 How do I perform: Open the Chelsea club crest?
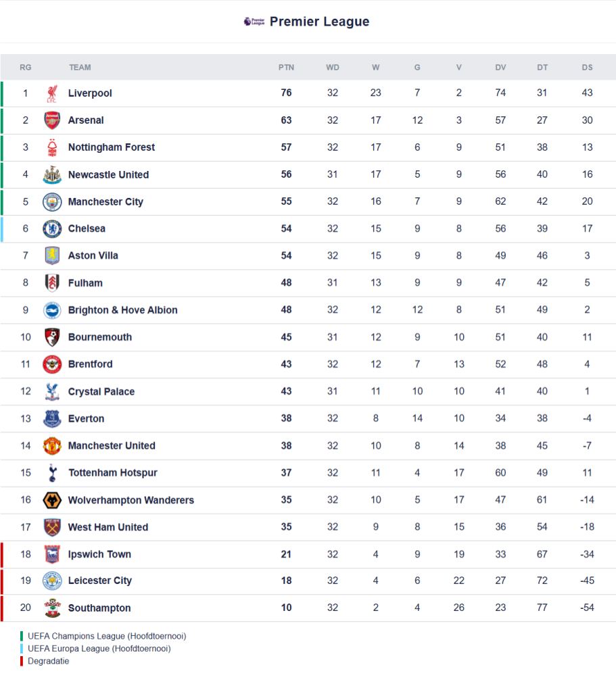point(52,228)
